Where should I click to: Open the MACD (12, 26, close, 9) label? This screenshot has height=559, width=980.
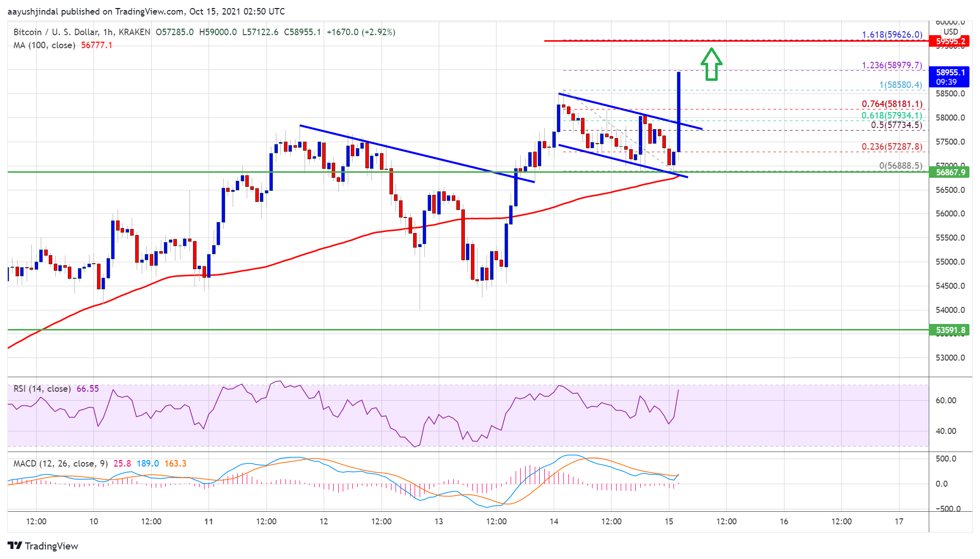(60, 464)
